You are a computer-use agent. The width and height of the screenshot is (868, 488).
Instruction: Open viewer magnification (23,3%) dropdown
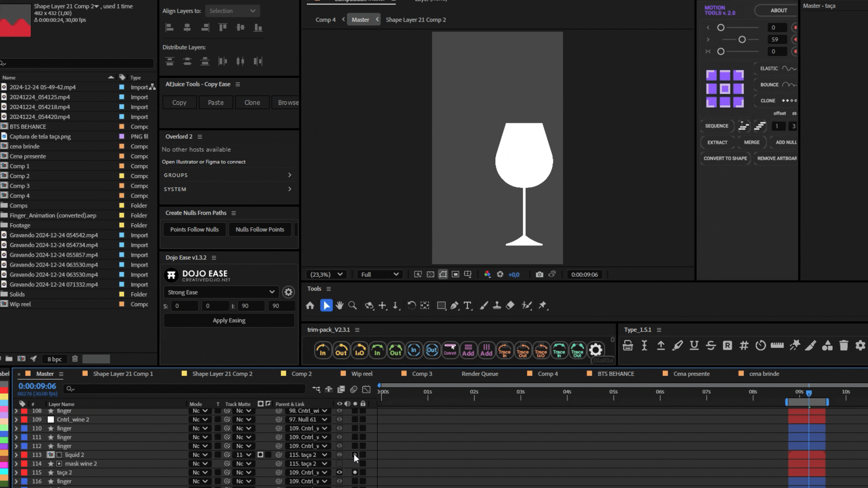(326, 274)
